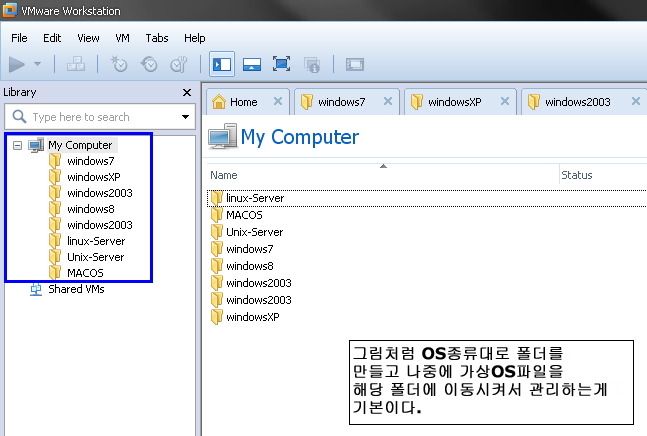Toggle the thumbnail bar view icon
647x436 pixels.
click(252, 64)
